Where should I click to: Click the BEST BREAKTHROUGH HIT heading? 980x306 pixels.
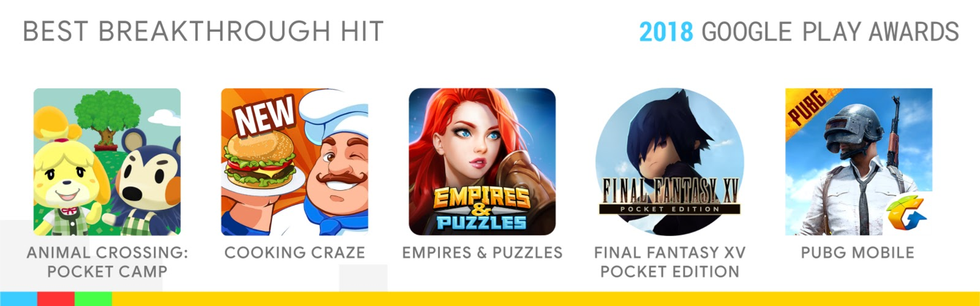pos(203,32)
